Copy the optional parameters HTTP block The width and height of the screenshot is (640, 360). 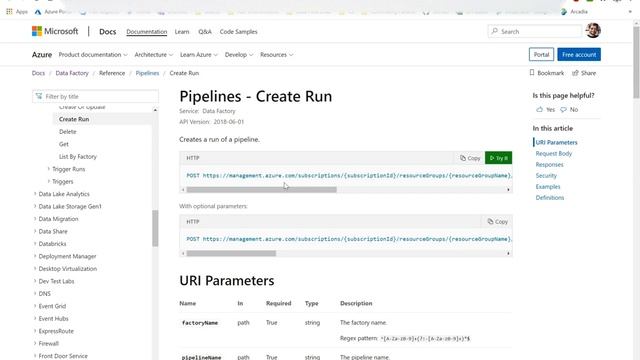click(498, 222)
